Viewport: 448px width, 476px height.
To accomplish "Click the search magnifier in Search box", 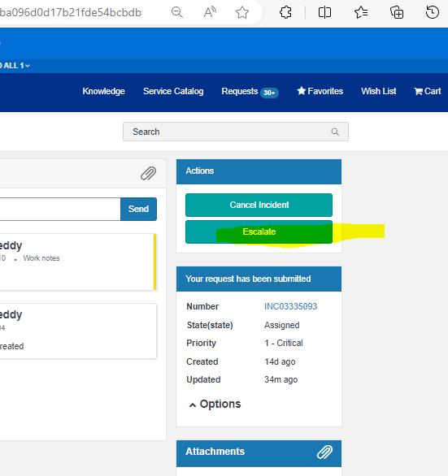I will tap(335, 132).
